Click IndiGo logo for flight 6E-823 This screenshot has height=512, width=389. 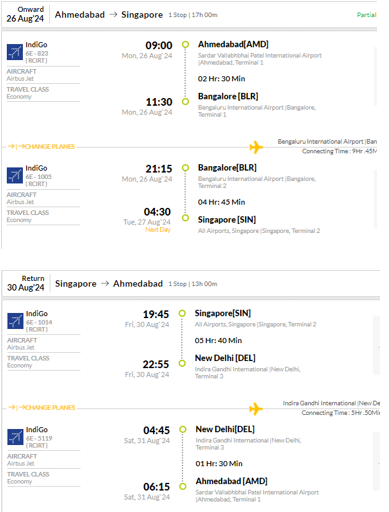[x=15, y=52]
